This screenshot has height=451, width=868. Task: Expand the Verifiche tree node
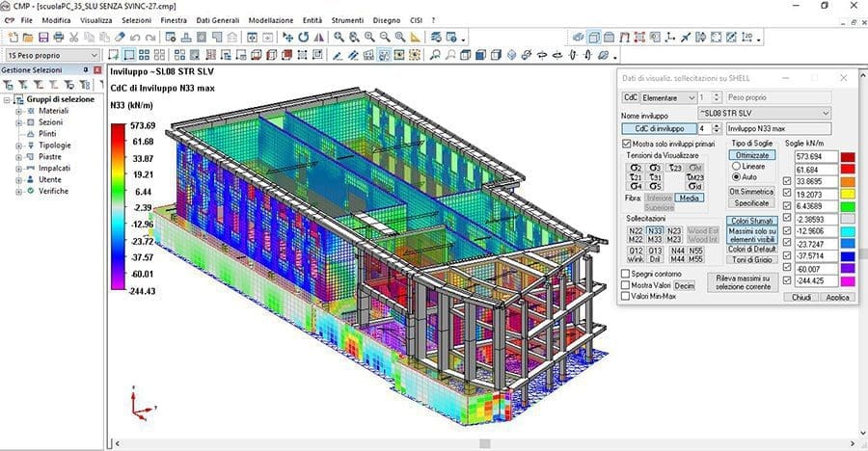[x=18, y=192]
